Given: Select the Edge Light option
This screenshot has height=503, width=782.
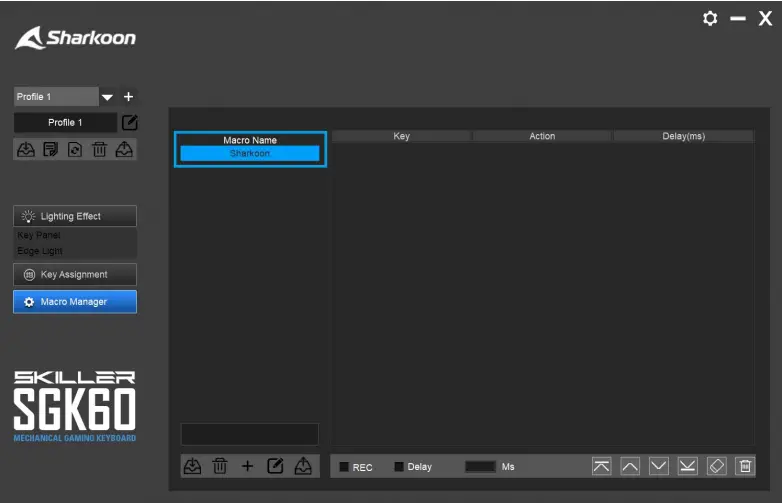Looking at the screenshot, I should click(x=40, y=251).
